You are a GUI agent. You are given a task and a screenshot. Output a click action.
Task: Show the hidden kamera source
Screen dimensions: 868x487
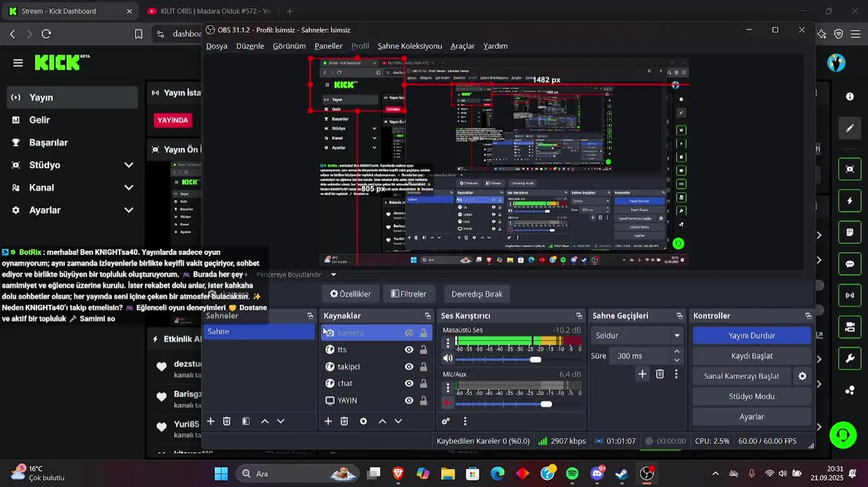coord(409,333)
